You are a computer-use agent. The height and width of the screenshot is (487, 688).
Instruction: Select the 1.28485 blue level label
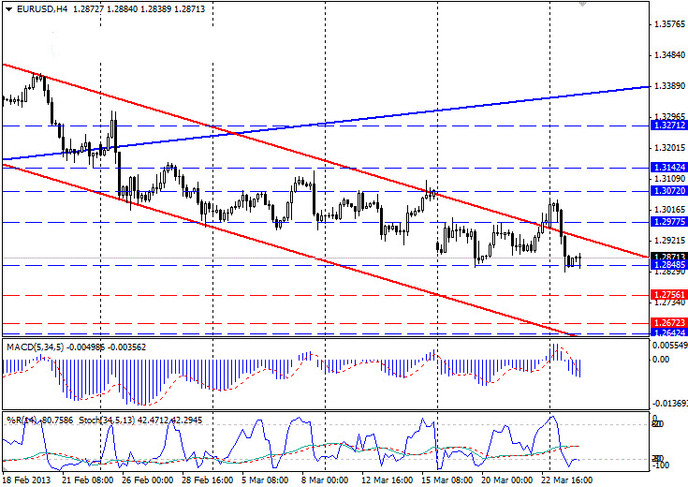(669, 265)
